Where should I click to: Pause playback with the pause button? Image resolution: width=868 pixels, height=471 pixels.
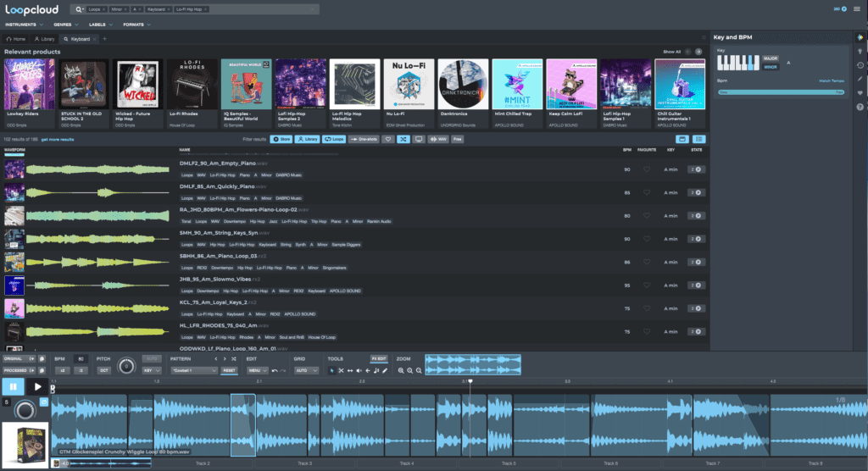tap(14, 387)
